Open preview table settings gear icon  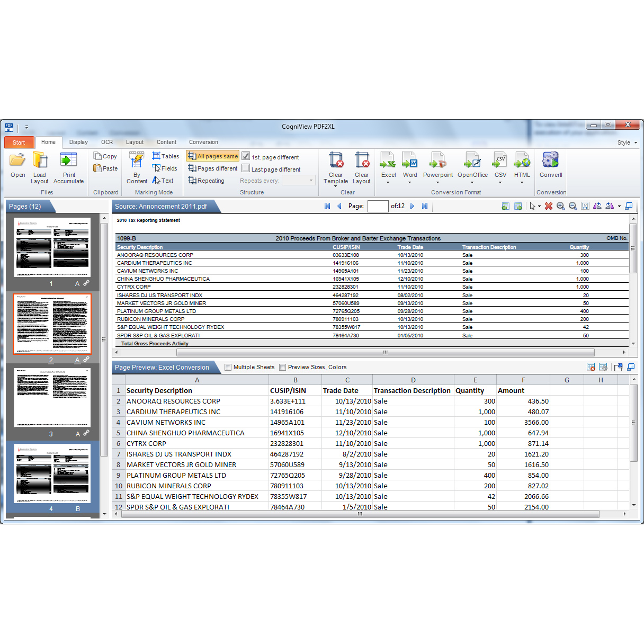(603, 367)
